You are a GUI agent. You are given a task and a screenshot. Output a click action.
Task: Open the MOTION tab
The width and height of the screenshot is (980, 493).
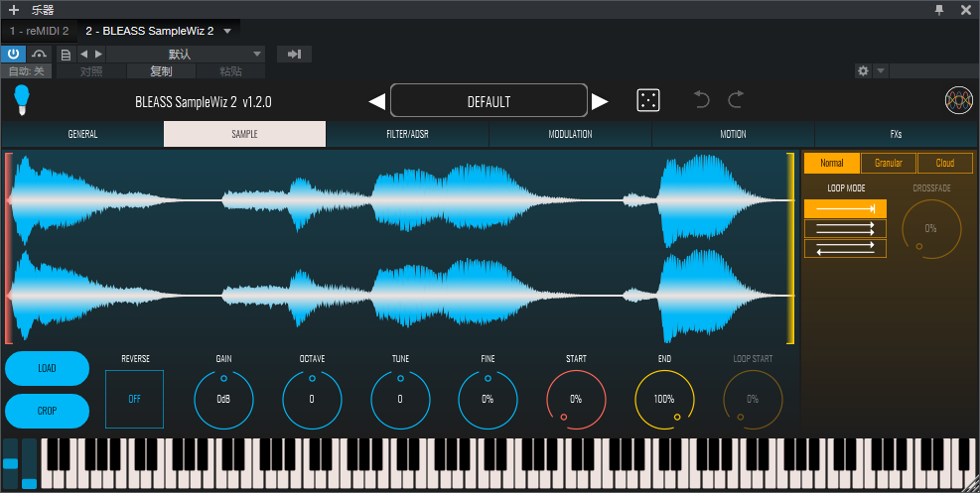733,134
